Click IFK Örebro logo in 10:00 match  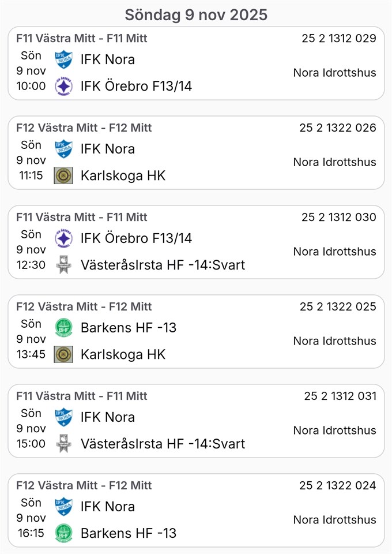63,87
